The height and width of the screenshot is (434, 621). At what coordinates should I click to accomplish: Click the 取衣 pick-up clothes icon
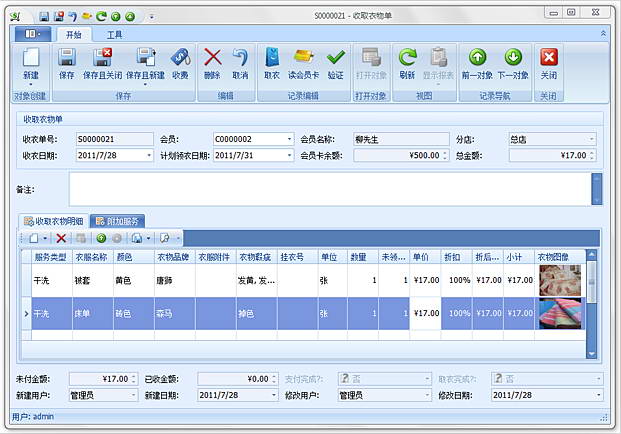(271, 63)
